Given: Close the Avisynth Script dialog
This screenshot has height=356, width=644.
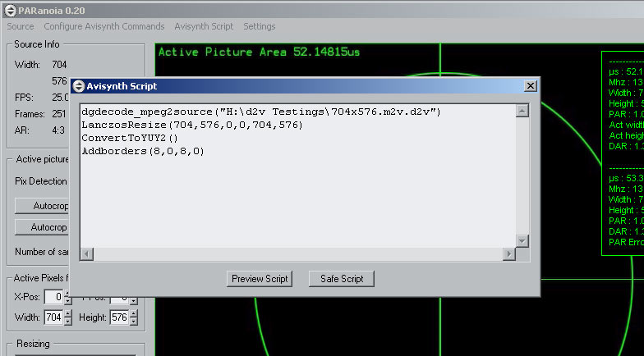Looking at the screenshot, I should pos(531,85).
